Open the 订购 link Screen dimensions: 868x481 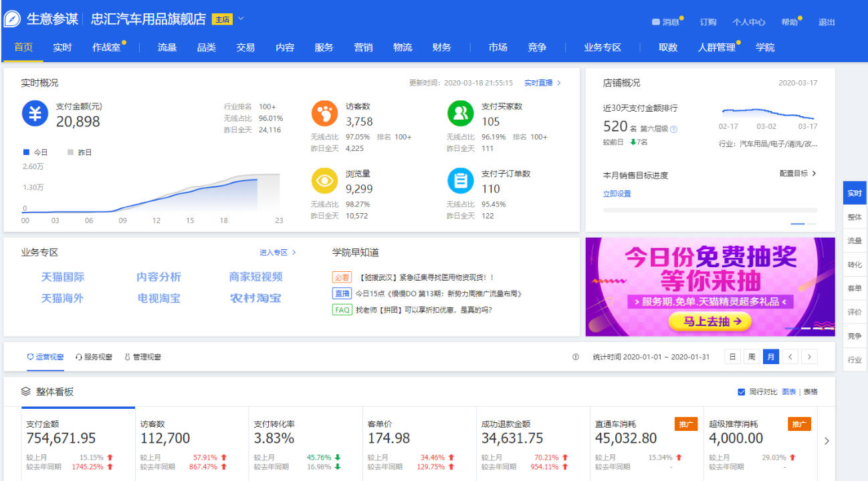click(x=708, y=22)
